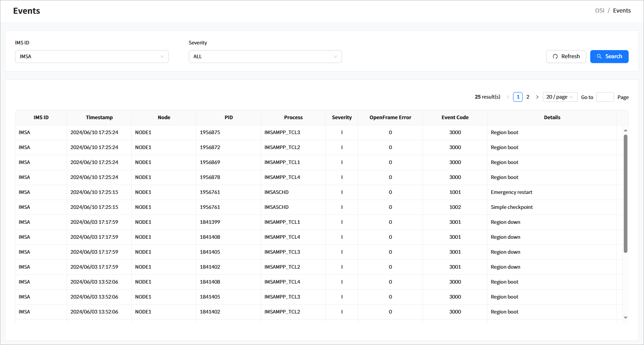Click the OSI breadcrumb link

pos(600,11)
